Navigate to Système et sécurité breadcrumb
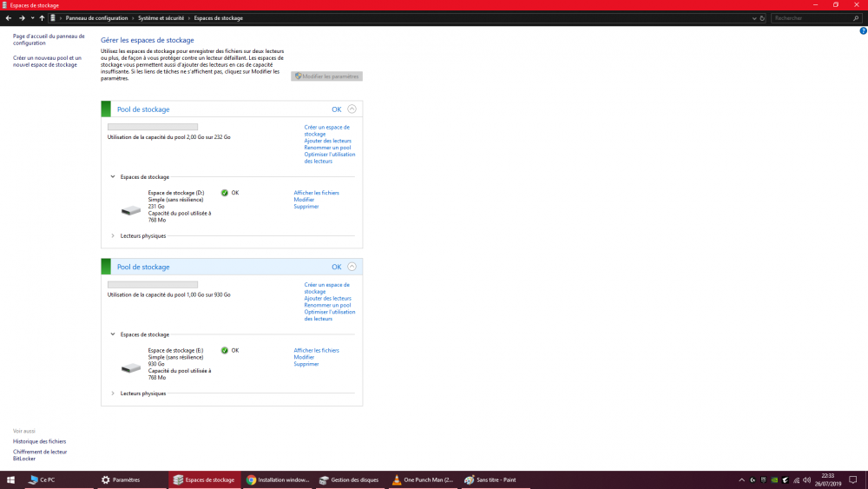This screenshot has height=489, width=868. click(x=161, y=18)
